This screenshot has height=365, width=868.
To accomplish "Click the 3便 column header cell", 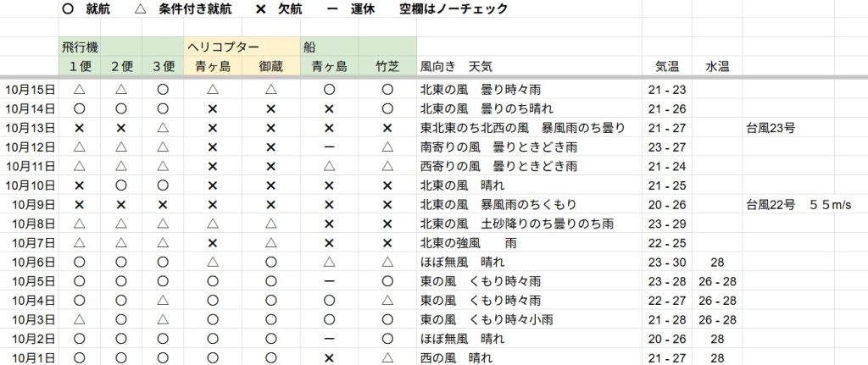I will (163, 66).
